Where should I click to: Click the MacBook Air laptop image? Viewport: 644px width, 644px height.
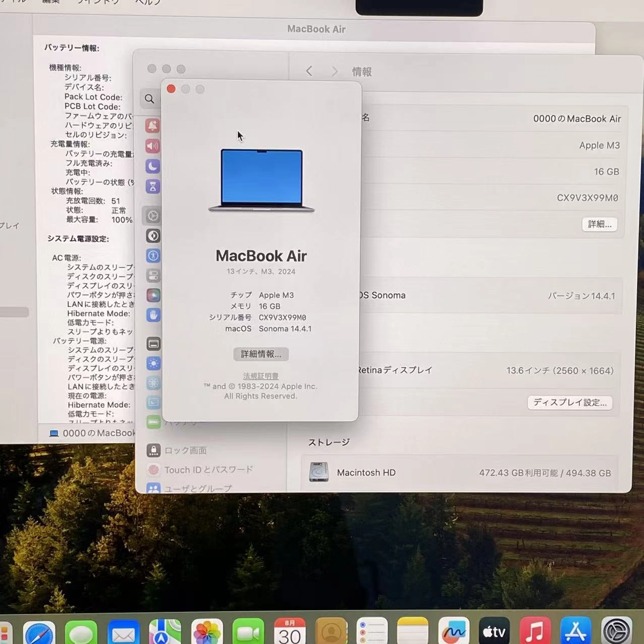tap(261, 180)
